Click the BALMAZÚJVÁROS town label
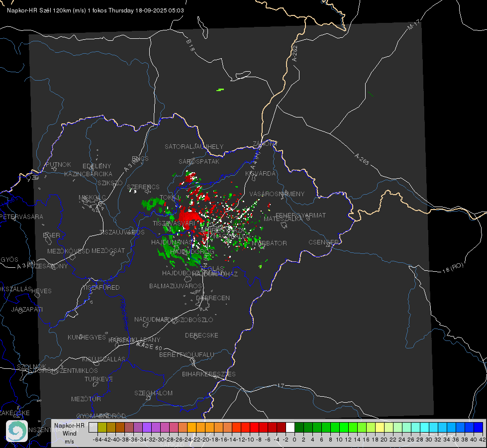Viewport: 487px width, 448px height. [x=176, y=286]
